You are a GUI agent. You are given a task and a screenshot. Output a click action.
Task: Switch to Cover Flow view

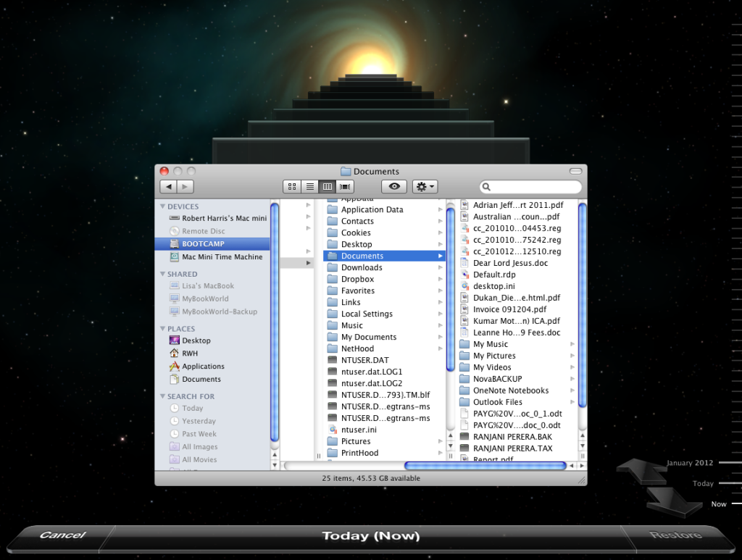345,187
